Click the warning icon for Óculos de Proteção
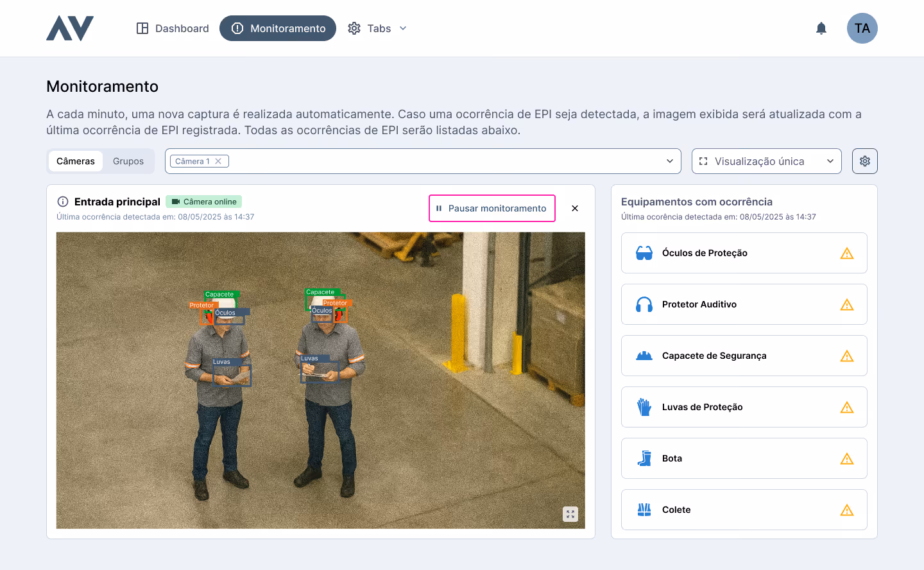This screenshot has width=924, height=570. coord(847,253)
